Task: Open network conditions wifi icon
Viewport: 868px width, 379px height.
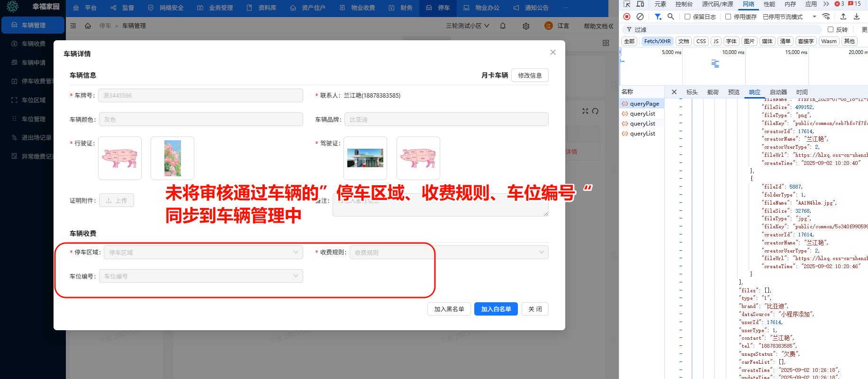Action: pyautogui.click(x=826, y=17)
